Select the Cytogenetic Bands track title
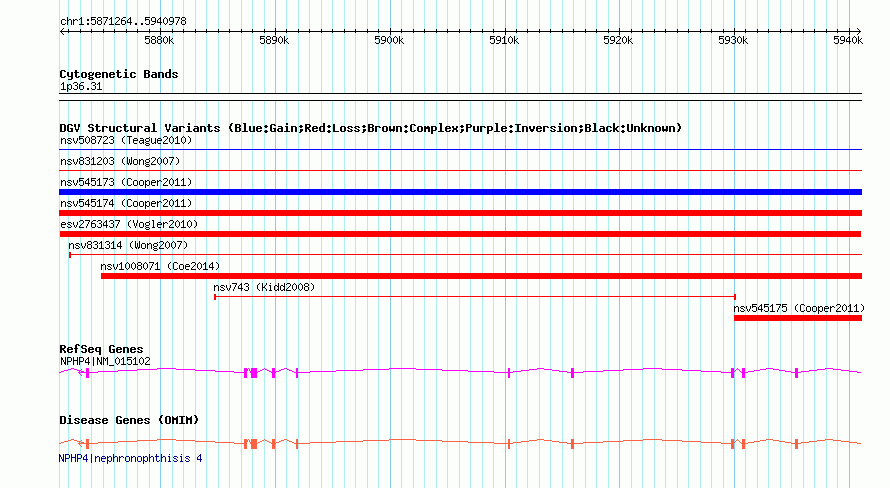 click(x=119, y=74)
